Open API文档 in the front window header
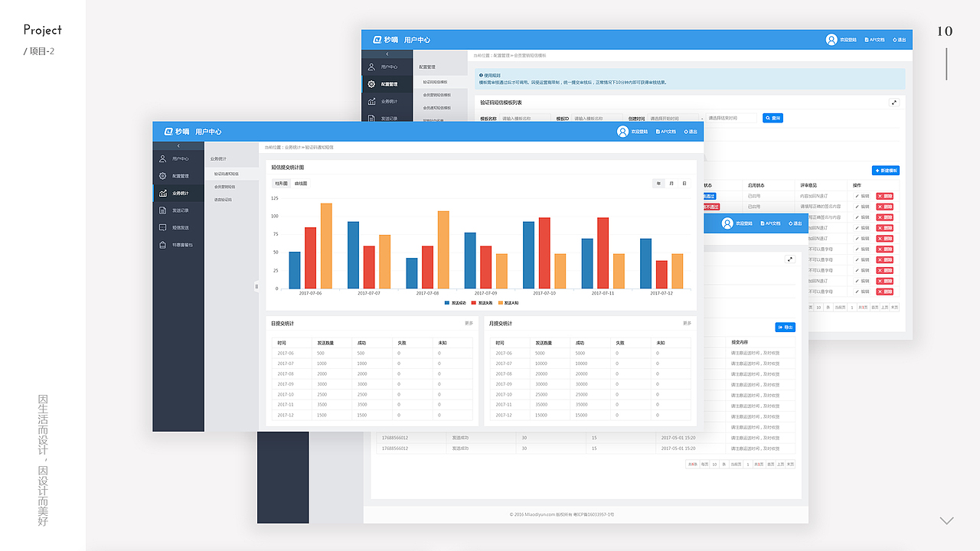Image resolution: width=980 pixels, height=551 pixels. [667, 132]
